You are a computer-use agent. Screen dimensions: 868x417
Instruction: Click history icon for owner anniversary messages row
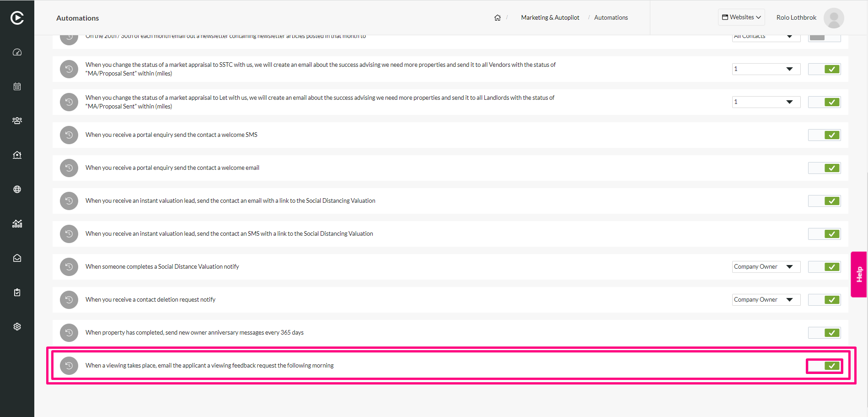click(x=69, y=333)
